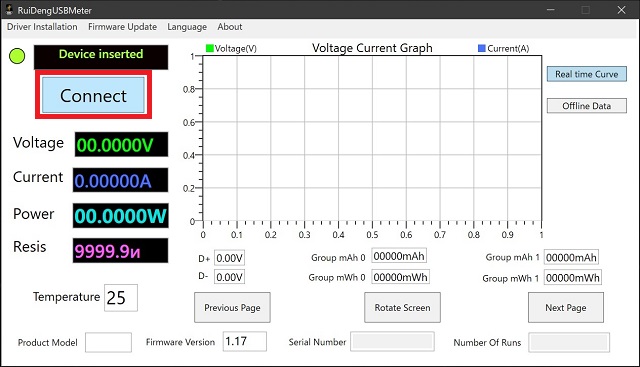Switch to Real time Curve view

tap(587, 74)
